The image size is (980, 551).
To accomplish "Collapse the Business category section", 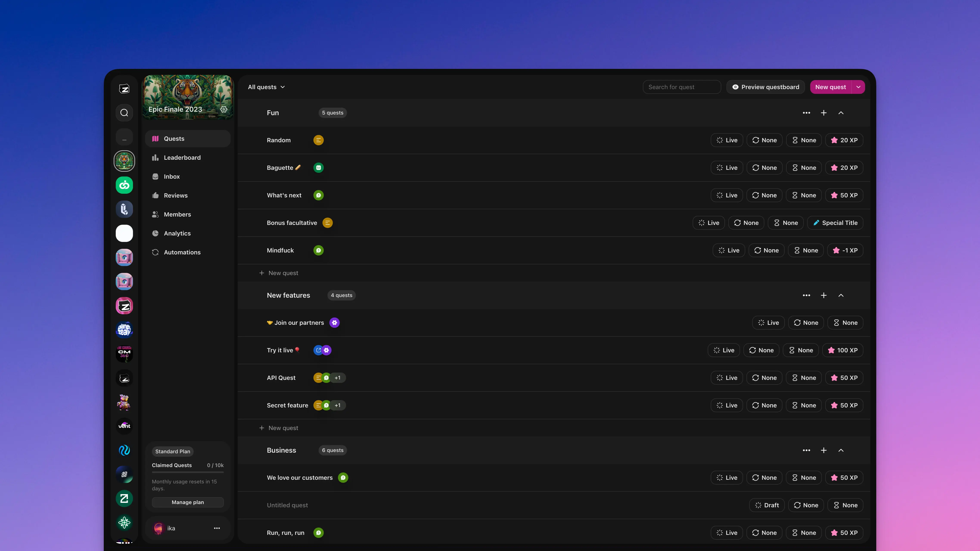I will [841, 450].
